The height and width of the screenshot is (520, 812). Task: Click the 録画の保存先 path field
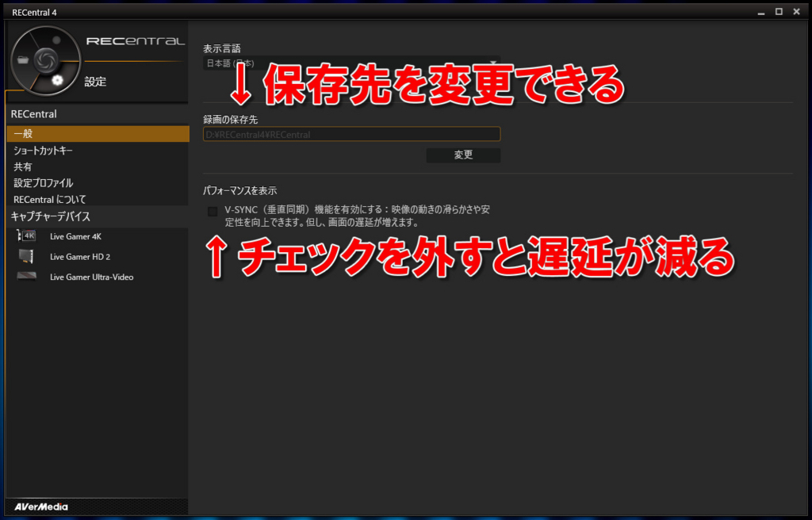coord(351,134)
